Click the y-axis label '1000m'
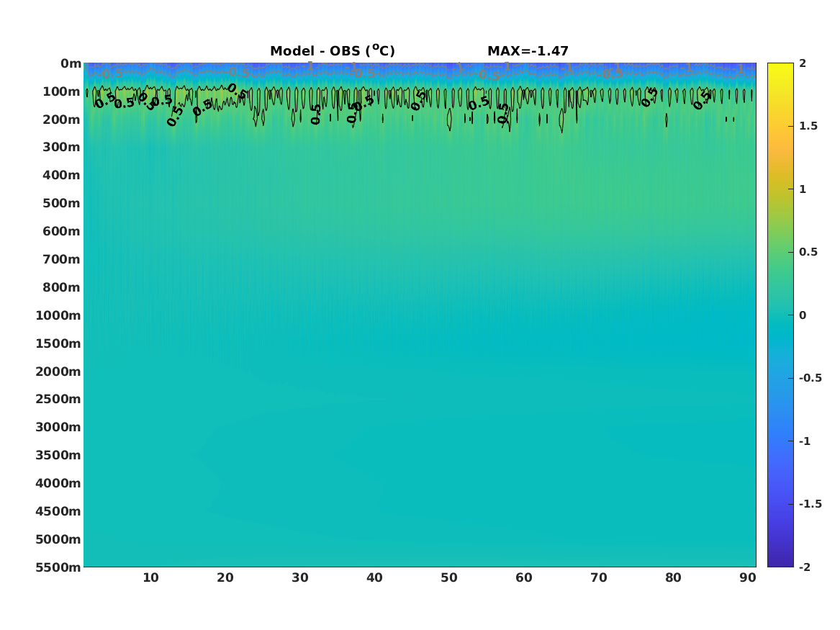The image size is (840, 630). (58, 315)
